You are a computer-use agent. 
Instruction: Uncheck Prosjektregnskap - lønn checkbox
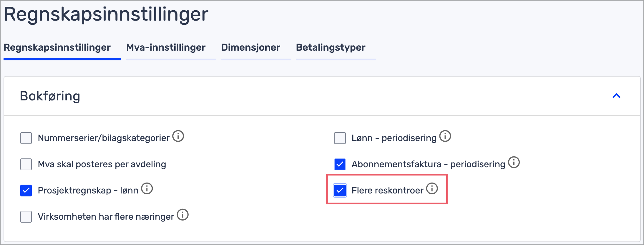26,191
